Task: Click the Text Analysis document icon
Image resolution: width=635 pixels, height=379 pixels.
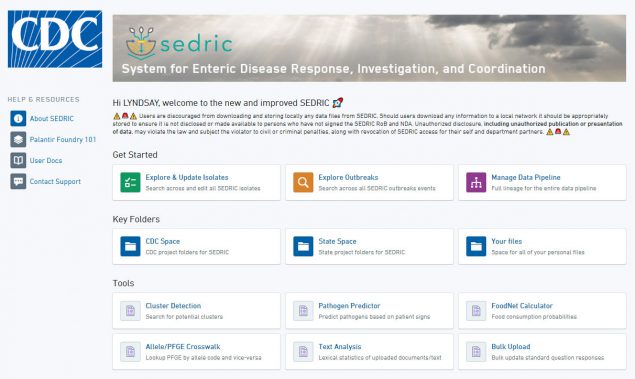Action: [x=303, y=351]
